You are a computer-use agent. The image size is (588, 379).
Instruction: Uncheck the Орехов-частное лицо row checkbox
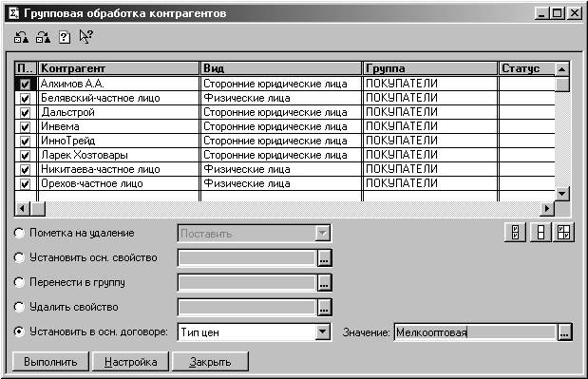click(x=25, y=183)
